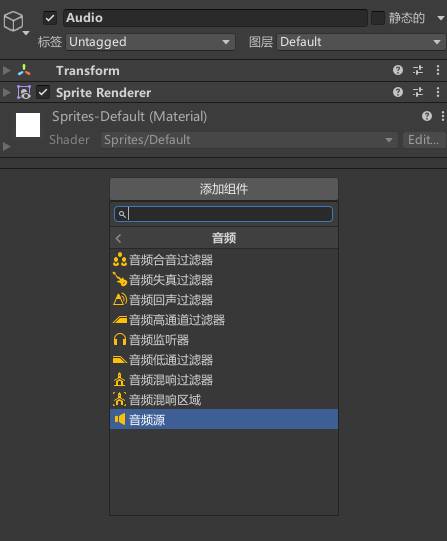Click the component search field
This screenshot has width=447, height=541.
pyautogui.click(x=224, y=214)
